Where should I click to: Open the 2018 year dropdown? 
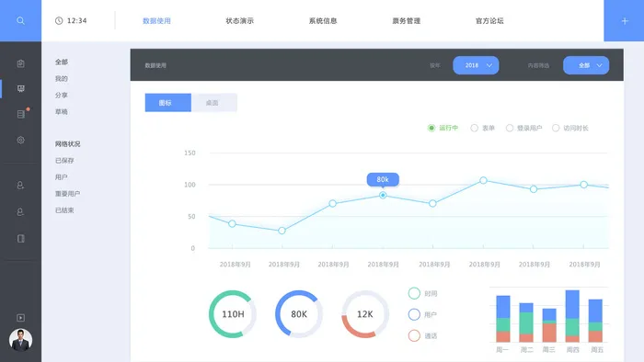point(476,65)
